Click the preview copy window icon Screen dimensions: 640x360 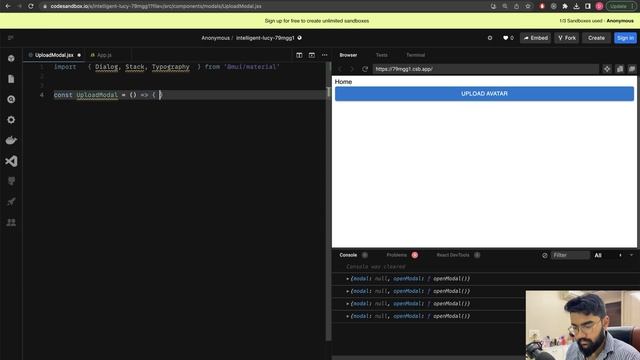(x=620, y=69)
